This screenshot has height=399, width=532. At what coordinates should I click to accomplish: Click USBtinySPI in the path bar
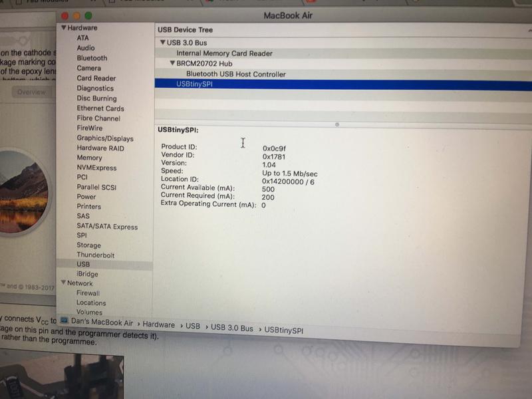click(x=284, y=330)
